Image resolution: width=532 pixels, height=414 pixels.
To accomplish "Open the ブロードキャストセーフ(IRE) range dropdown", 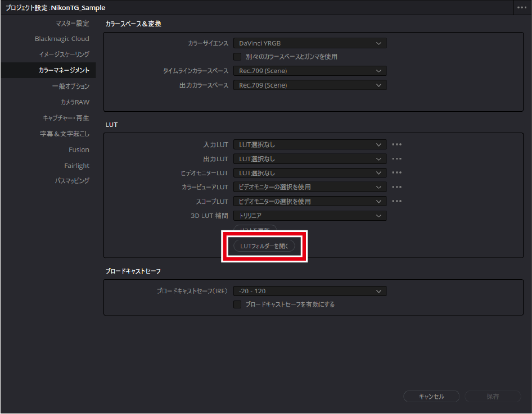I will (x=310, y=291).
